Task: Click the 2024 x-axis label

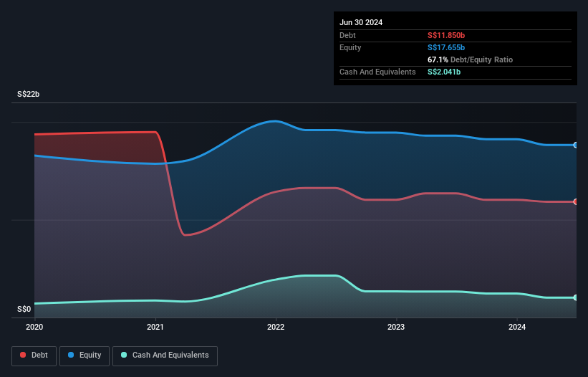Action: tap(517, 327)
